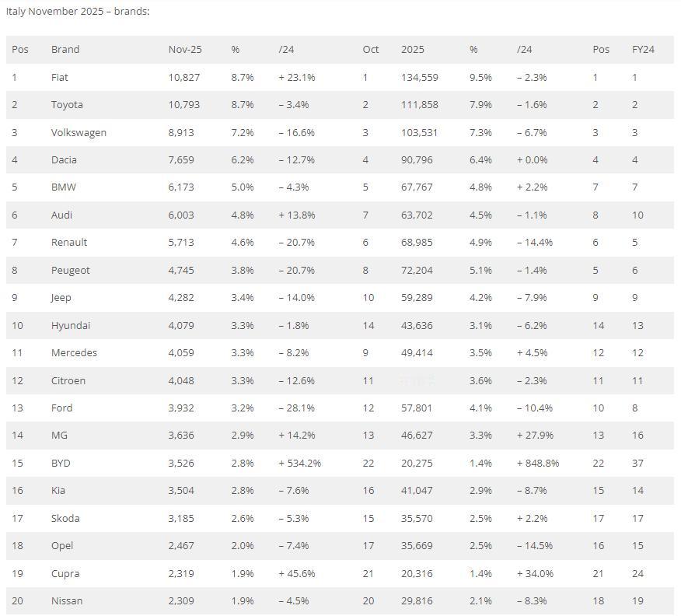Select the Fiat brand cell

(60, 77)
